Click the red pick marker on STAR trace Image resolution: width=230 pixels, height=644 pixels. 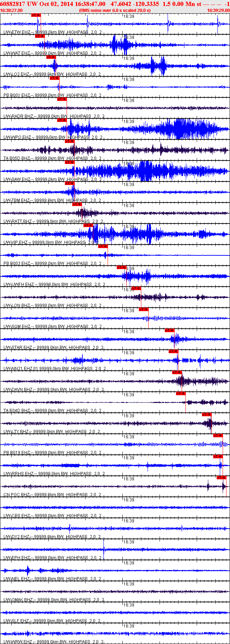coord(170,330)
